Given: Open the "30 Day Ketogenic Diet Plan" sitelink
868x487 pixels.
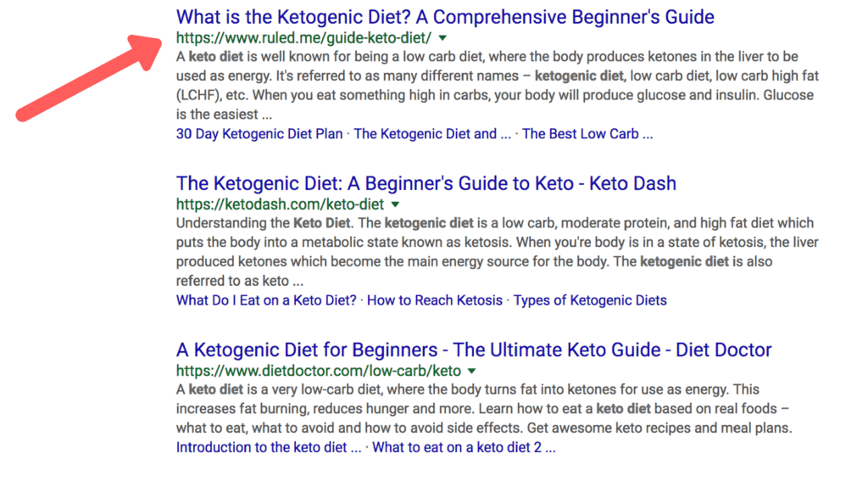Looking at the screenshot, I should coord(259,134).
